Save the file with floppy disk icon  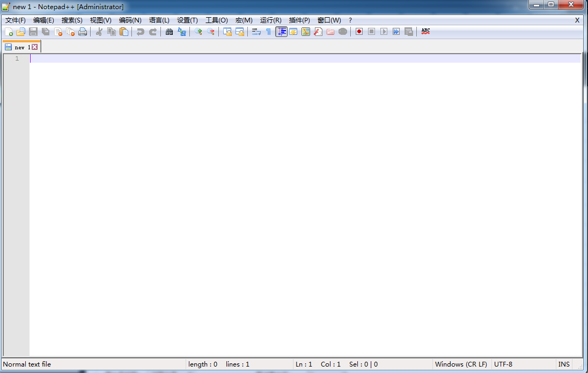(x=33, y=32)
